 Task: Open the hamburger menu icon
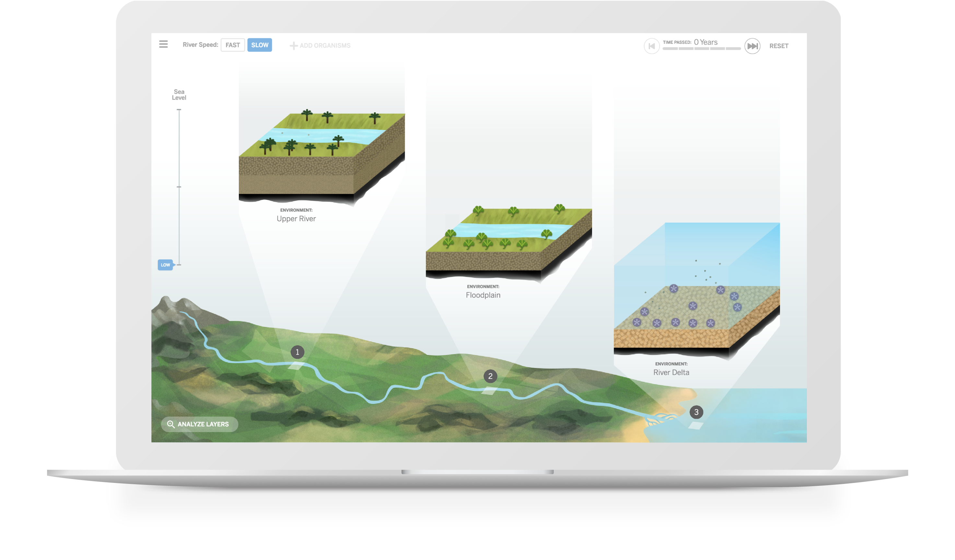click(x=163, y=44)
